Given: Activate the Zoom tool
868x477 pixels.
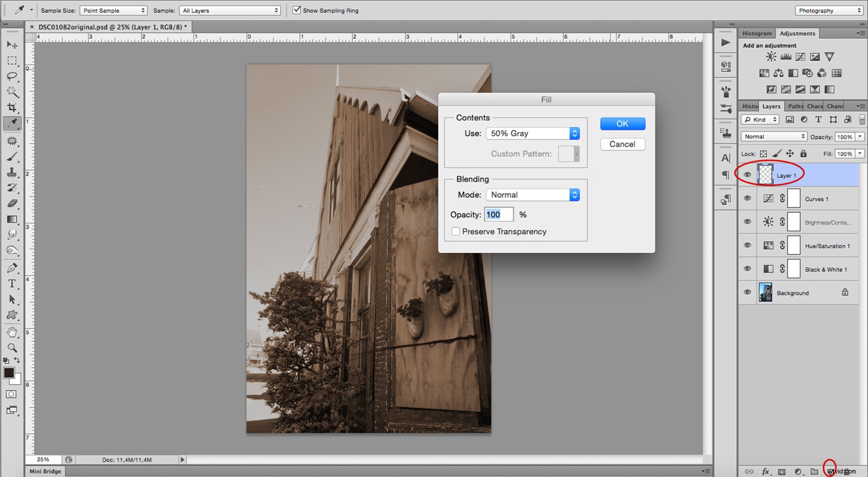Looking at the screenshot, I should [x=13, y=347].
